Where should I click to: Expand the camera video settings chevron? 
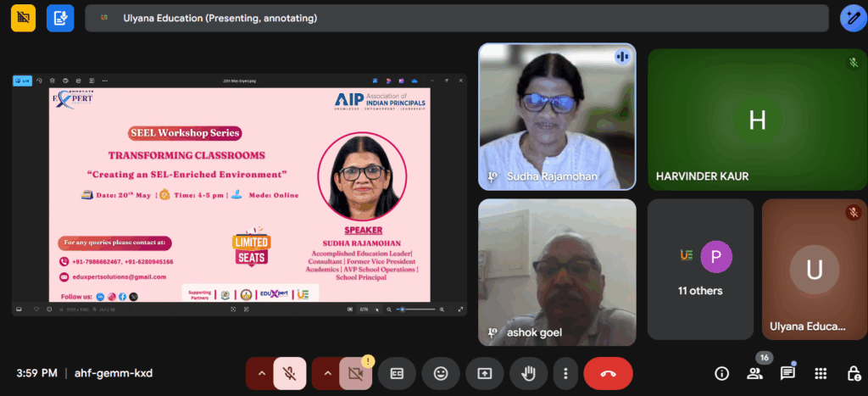pyautogui.click(x=326, y=373)
